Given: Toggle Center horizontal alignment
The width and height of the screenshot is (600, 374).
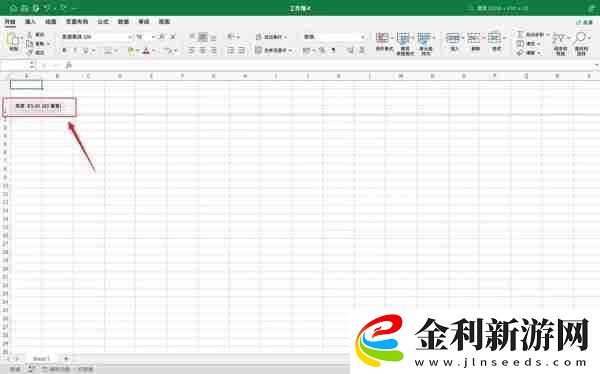Looking at the screenshot, I should [x=203, y=51].
